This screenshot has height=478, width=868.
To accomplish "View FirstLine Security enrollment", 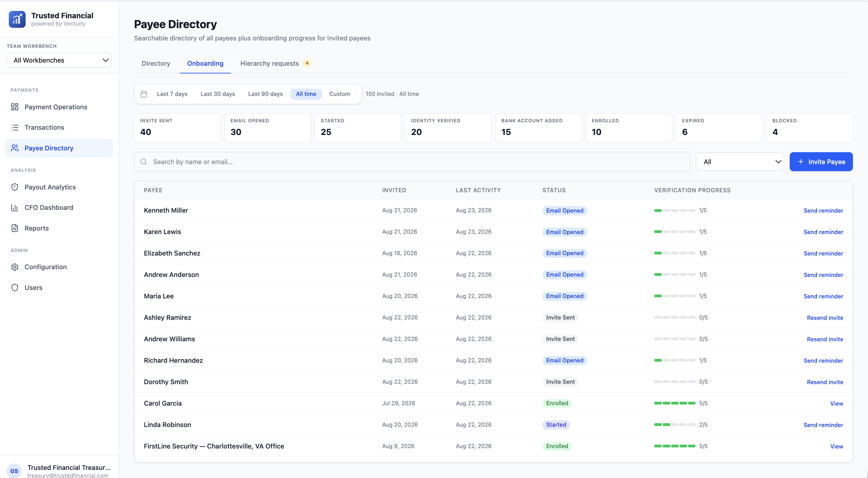I will coord(836,446).
